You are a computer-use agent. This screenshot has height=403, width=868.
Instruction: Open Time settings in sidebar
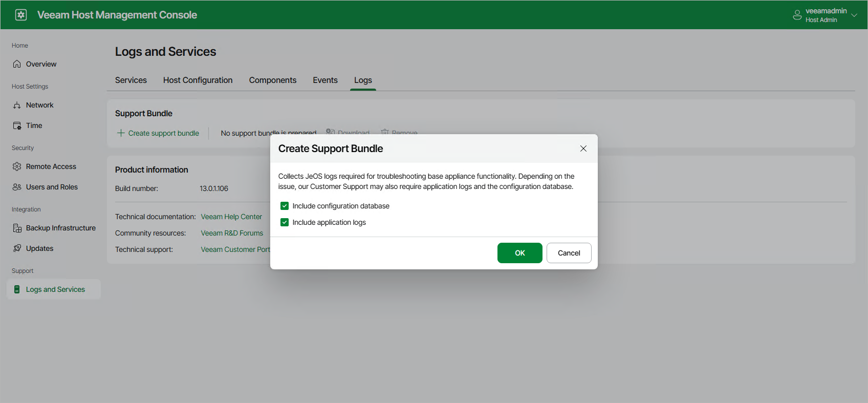54,125
